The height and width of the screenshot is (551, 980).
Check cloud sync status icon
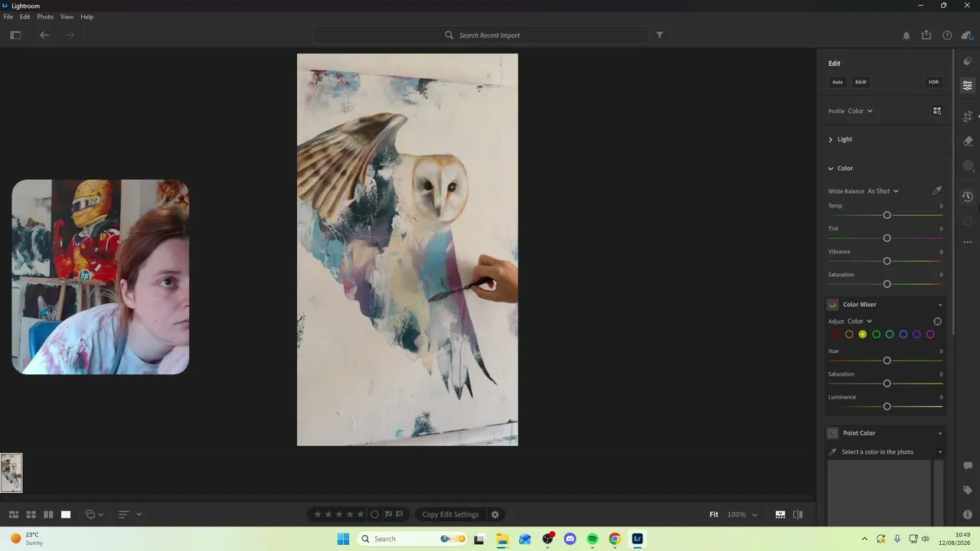click(x=967, y=35)
